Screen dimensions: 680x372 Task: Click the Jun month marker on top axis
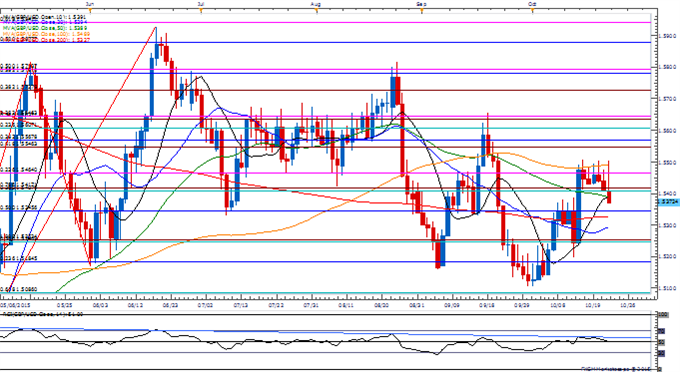point(89,4)
